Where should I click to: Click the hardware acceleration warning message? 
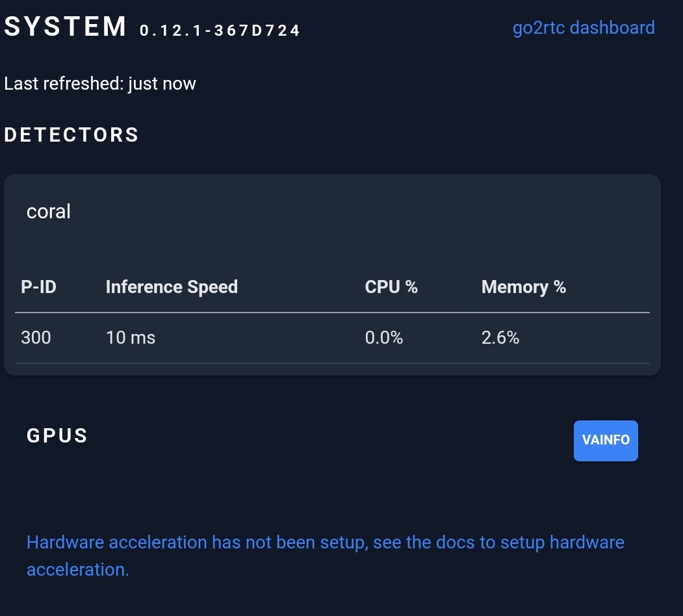click(x=325, y=556)
